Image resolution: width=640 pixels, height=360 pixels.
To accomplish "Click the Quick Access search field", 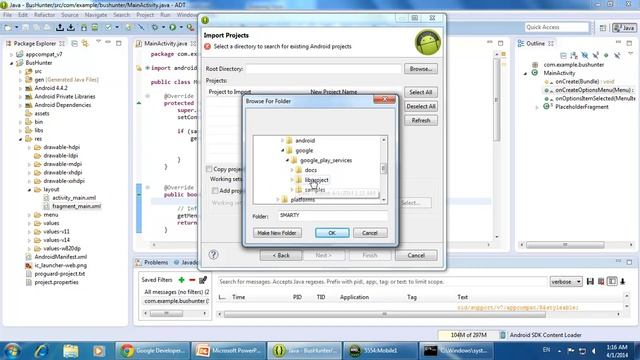I will pos(557,27).
